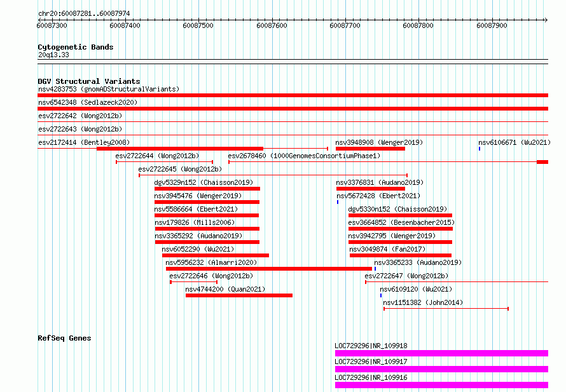This screenshot has width=566, height=392.
Task: Select nsv3365292 (Audano2019) variant label
Action: pyautogui.click(x=198, y=236)
